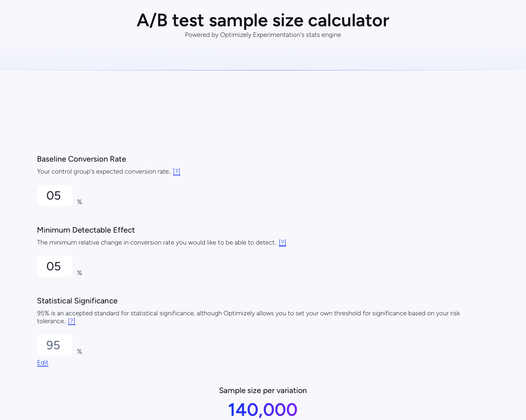Click the percent sign beside Minimum Detectable Effect
The height and width of the screenshot is (420, 526).
[x=80, y=273]
